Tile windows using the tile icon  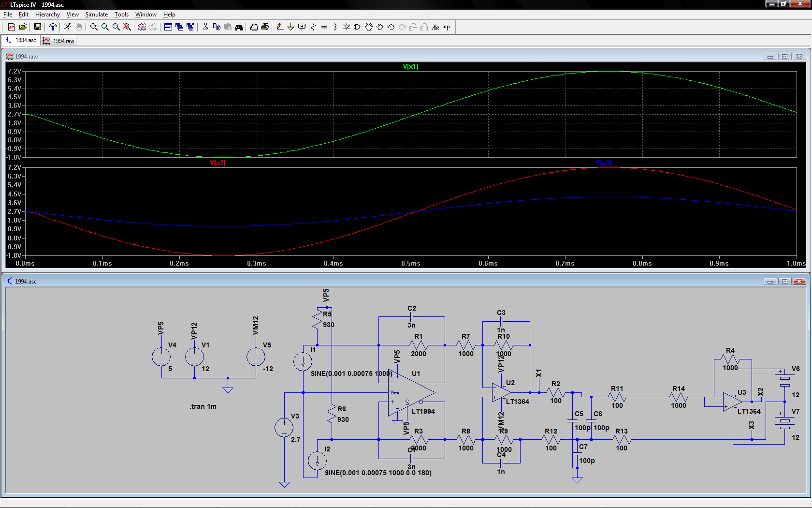pyautogui.click(x=168, y=27)
